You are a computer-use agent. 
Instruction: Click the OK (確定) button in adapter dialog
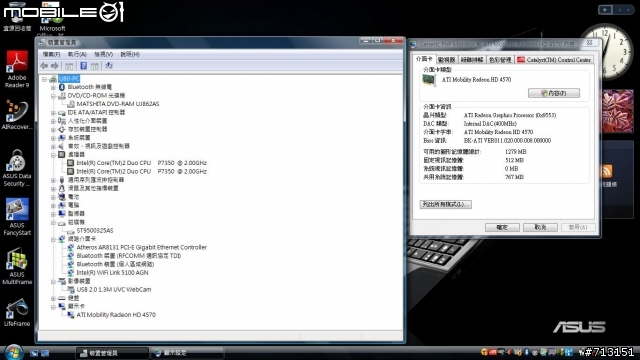click(x=502, y=227)
